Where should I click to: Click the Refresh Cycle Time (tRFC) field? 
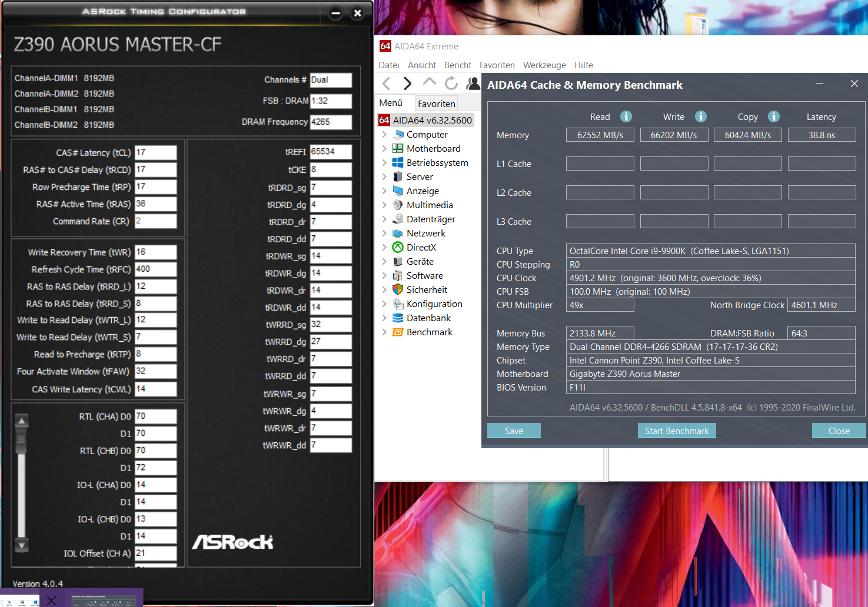pos(156,269)
